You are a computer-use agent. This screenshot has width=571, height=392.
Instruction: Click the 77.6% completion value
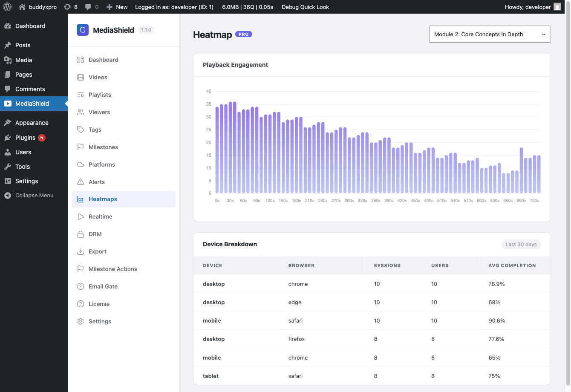[x=496, y=339]
